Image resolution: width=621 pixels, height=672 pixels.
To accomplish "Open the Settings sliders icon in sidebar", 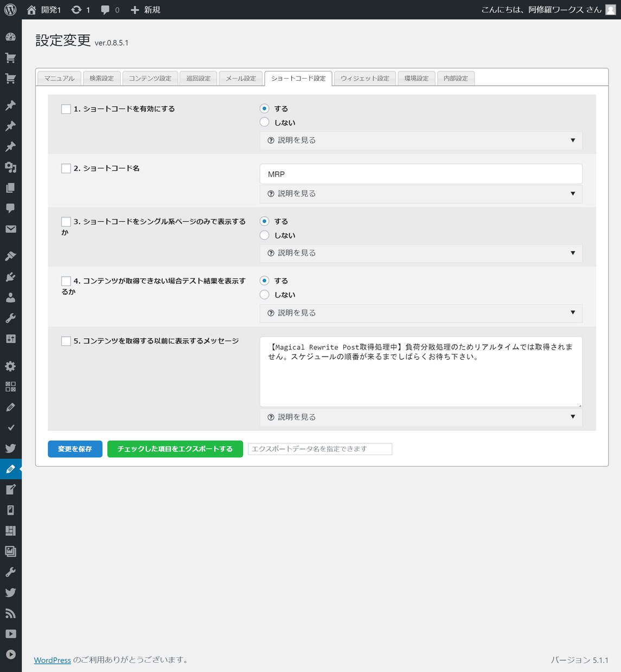I will click(x=10, y=339).
